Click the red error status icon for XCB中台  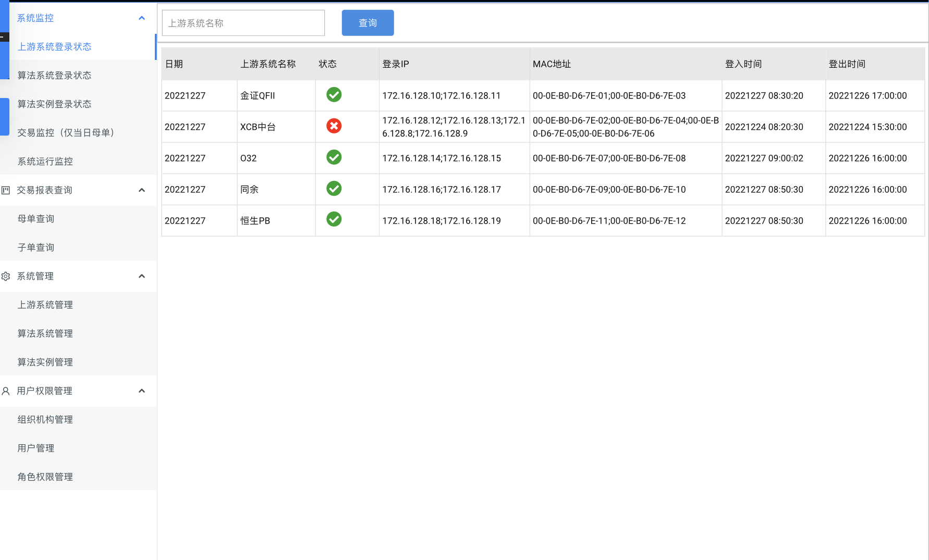pyautogui.click(x=334, y=126)
